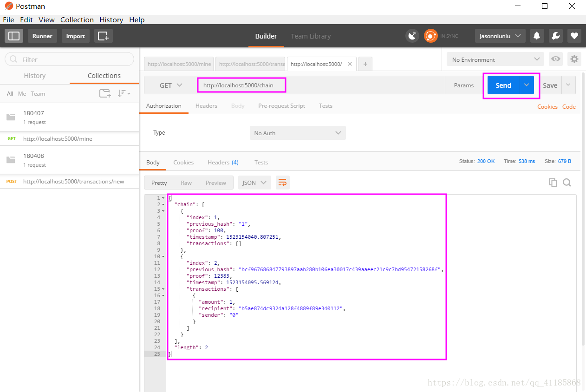Viewport: 586px width, 392px height.
Task: Create new collection folder icon
Action: 105,93
